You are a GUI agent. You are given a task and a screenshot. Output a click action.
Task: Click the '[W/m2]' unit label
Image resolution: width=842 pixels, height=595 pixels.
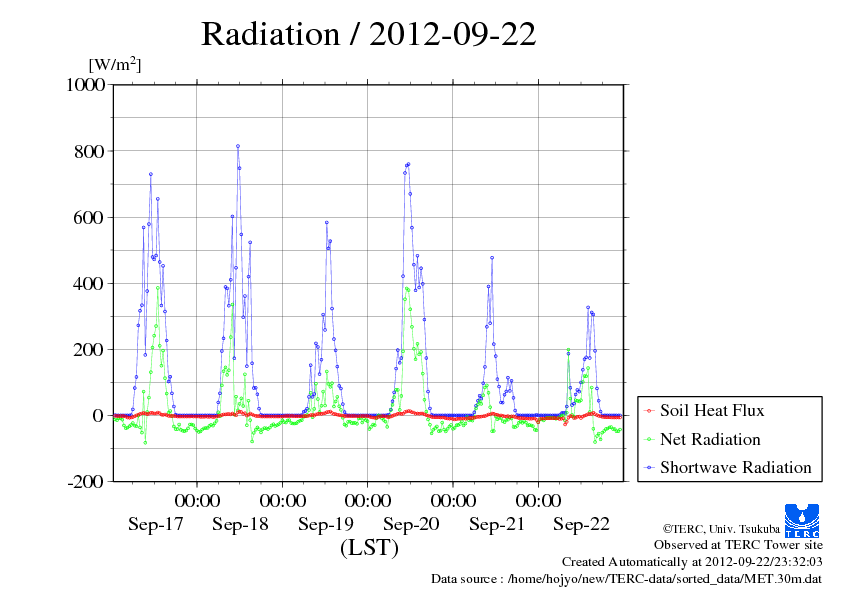(x=115, y=64)
